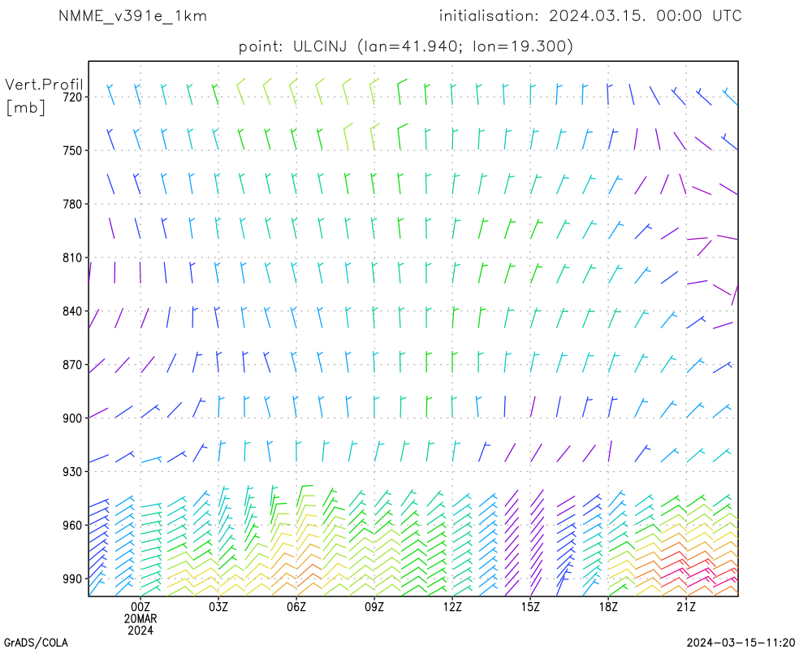Click the point ULCINJ coordinates label
812x650 pixels.
point(405,46)
